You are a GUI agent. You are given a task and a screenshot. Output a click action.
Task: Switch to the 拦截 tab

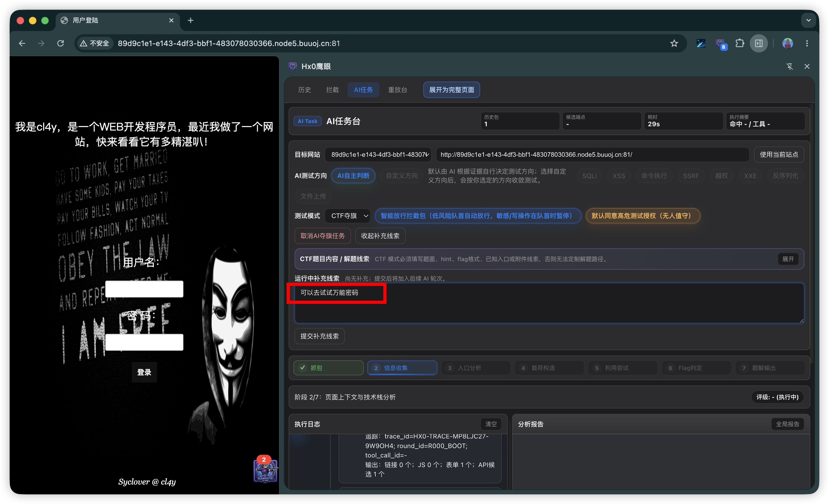pyautogui.click(x=332, y=90)
